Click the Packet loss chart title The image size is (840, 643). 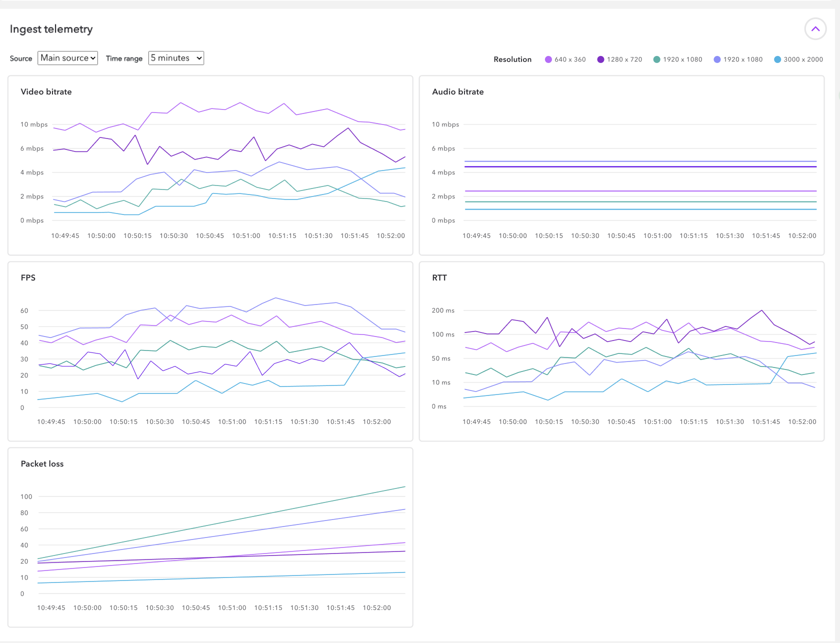(42, 464)
